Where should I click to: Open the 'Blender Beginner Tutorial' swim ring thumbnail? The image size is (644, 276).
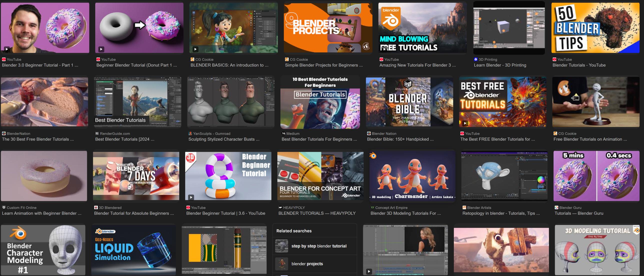228,176
